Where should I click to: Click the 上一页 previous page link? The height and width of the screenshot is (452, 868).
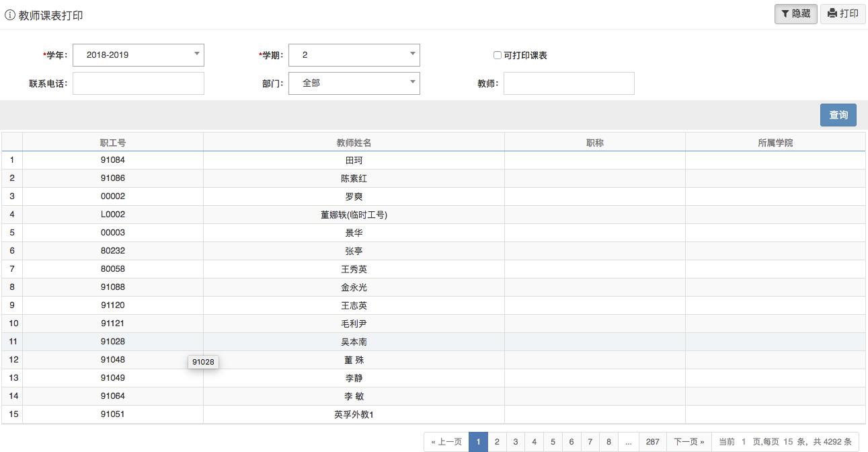[447, 441]
